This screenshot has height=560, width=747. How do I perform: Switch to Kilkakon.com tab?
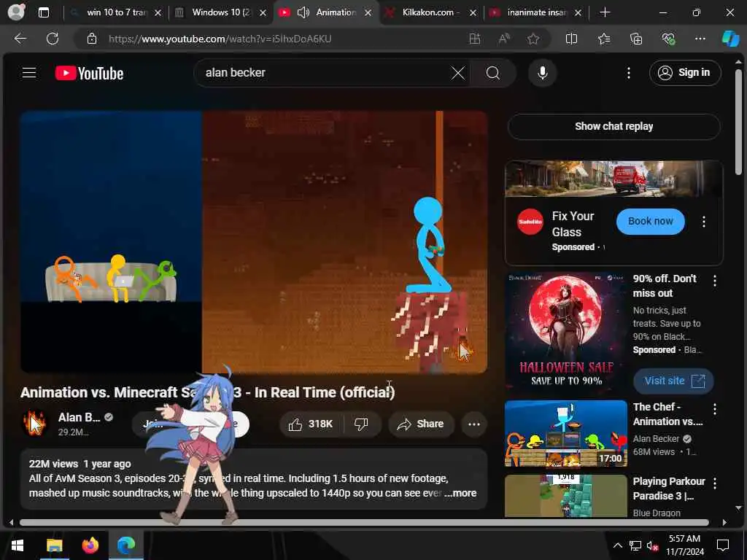coord(431,12)
